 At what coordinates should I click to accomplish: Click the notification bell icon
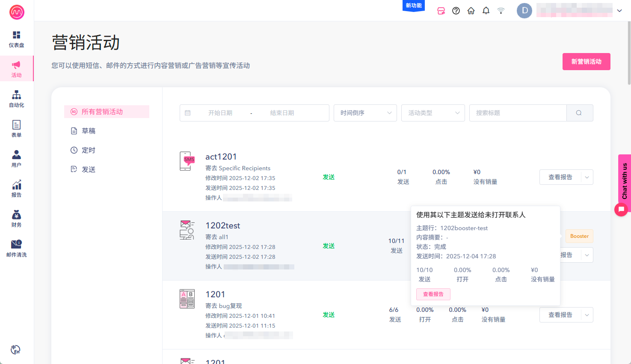point(486,11)
